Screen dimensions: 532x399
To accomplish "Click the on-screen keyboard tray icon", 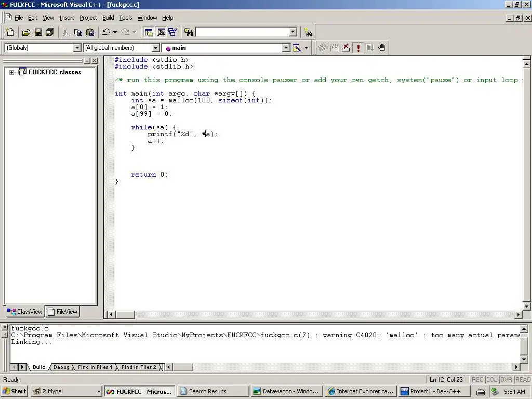I will click(x=481, y=392).
